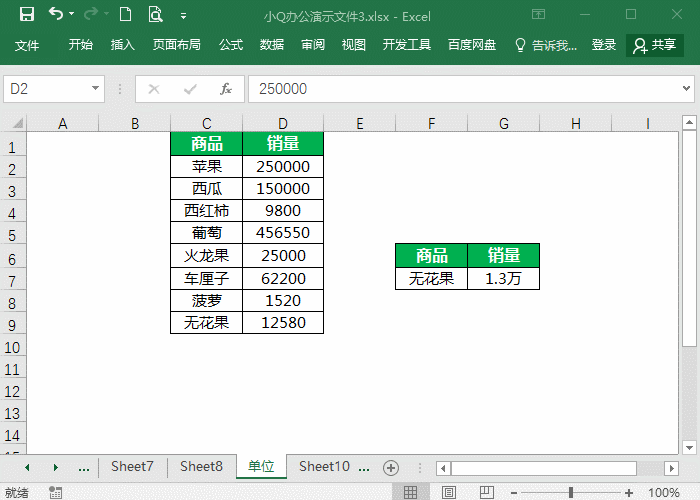Click the Cancel X icon in formula bar
The image size is (700, 500).
154,89
